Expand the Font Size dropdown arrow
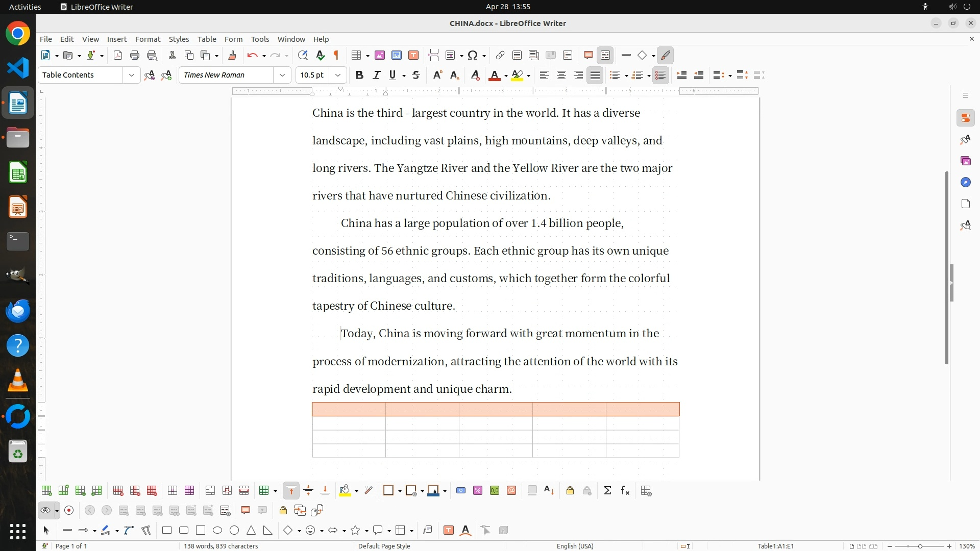This screenshot has width=980, height=551. tap(337, 75)
